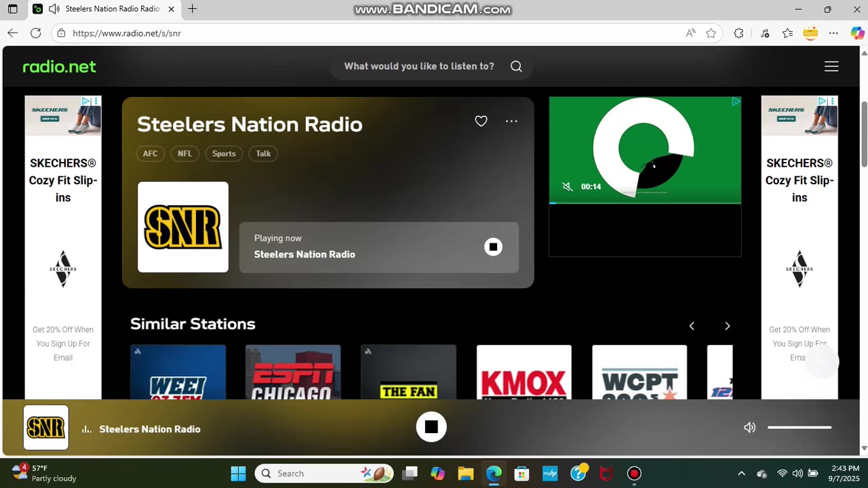This screenshot has height=488, width=868.
Task: Mute the Steelers Nation Radio tab
Action: pyautogui.click(x=54, y=9)
